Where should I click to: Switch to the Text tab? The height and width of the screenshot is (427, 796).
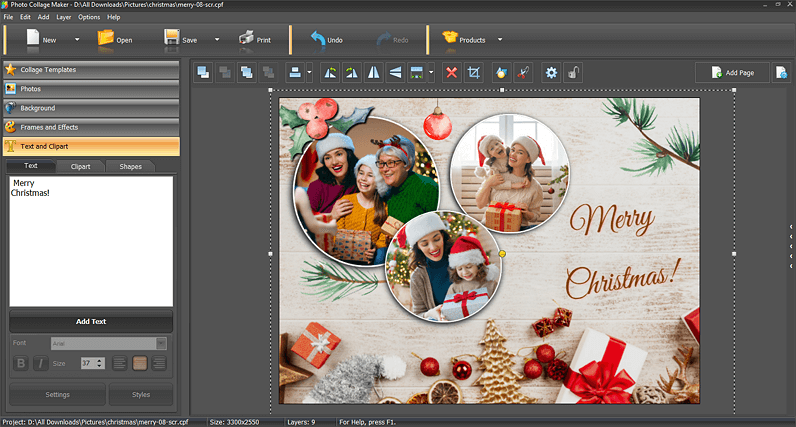coord(30,166)
